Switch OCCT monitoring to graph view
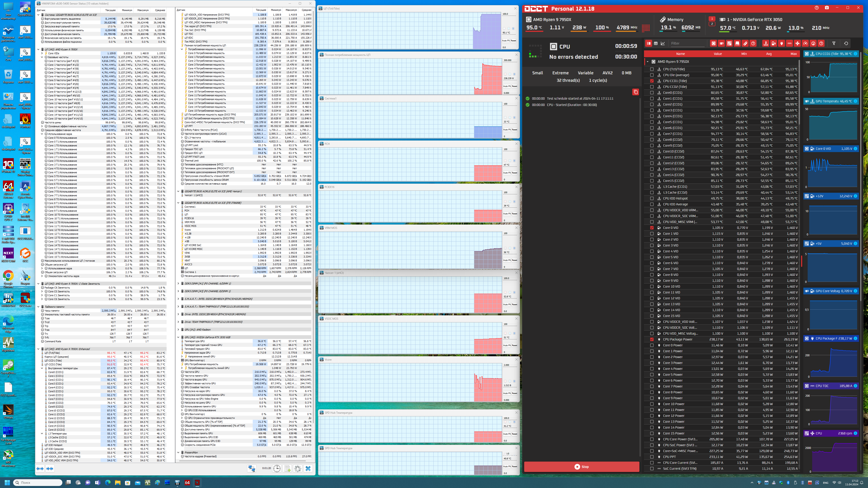868x488 pixels. [663, 43]
